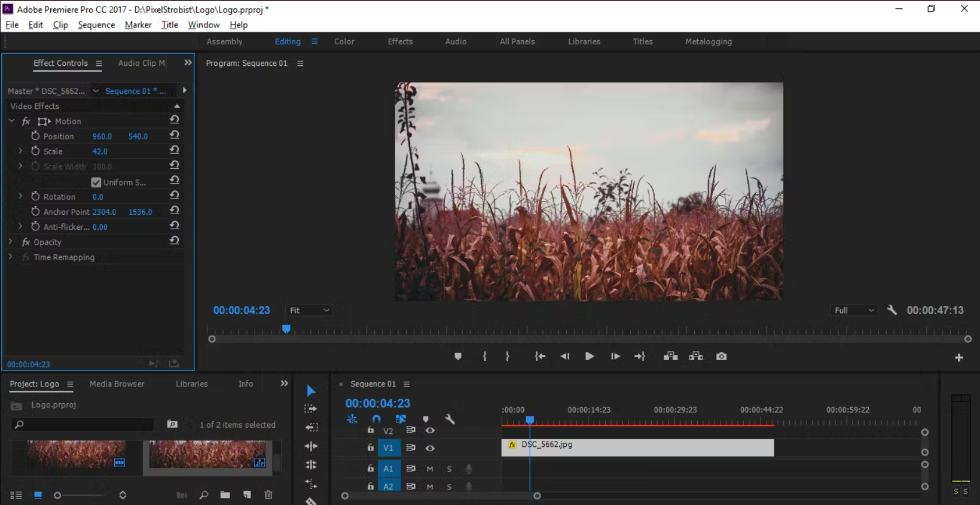Open Button Editor plus icon
Screen dimensions: 980x505
coord(959,358)
